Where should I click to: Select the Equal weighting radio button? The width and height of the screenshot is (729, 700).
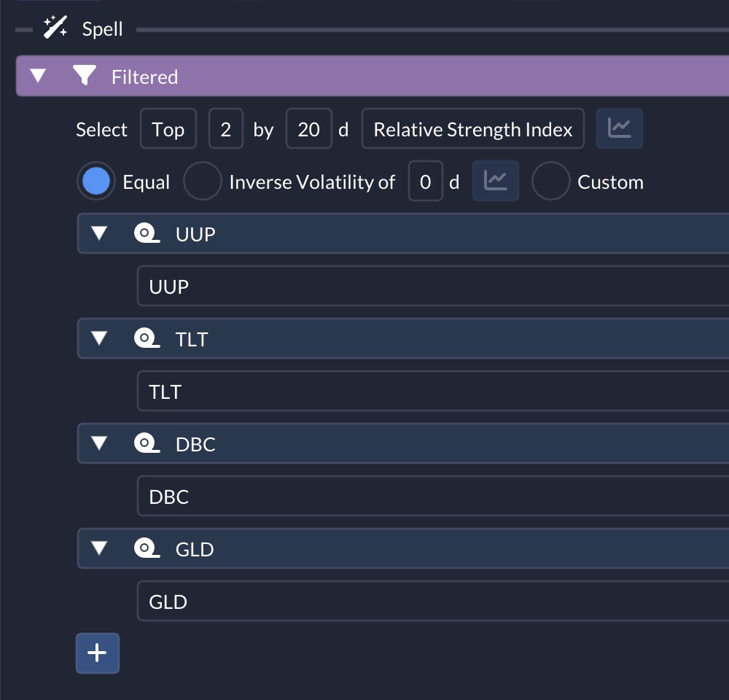coord(96,181)
